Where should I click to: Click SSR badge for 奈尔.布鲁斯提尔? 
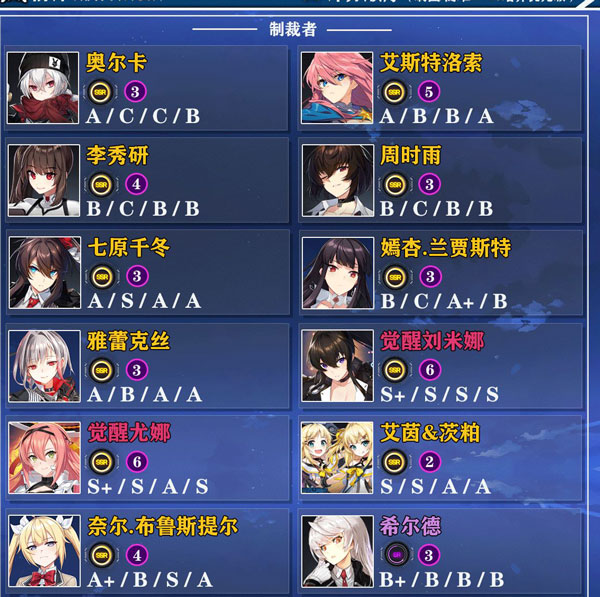click(102, 555)
